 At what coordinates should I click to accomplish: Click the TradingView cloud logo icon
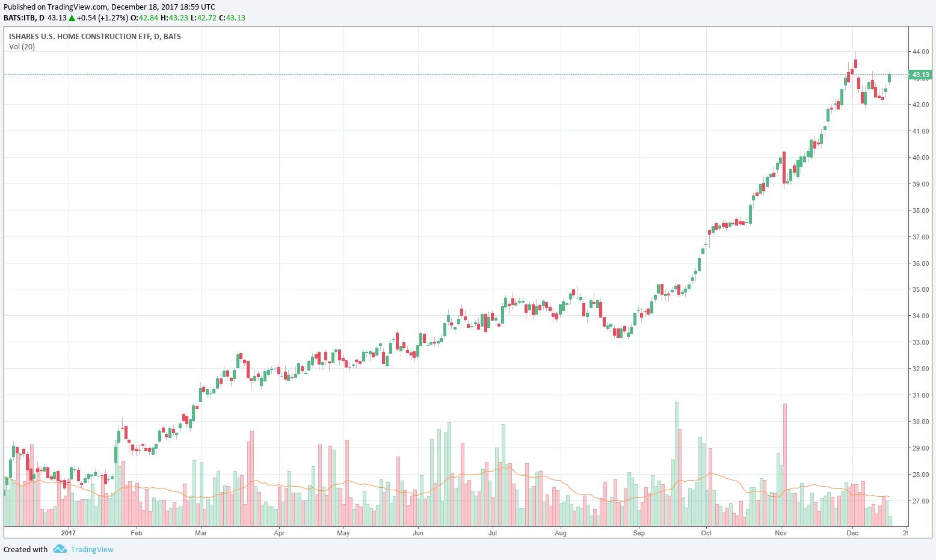click(x=59, y=549)
